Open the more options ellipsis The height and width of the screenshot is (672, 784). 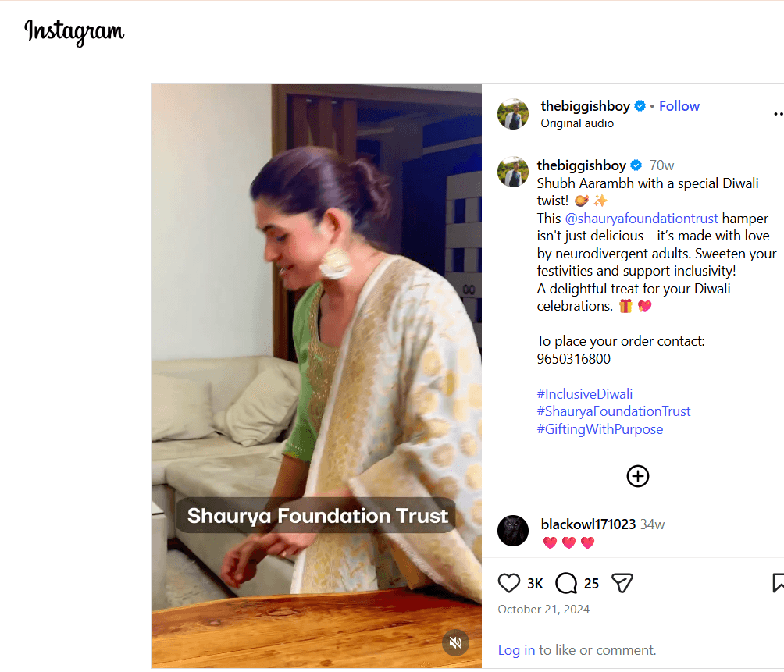[778, 114]
